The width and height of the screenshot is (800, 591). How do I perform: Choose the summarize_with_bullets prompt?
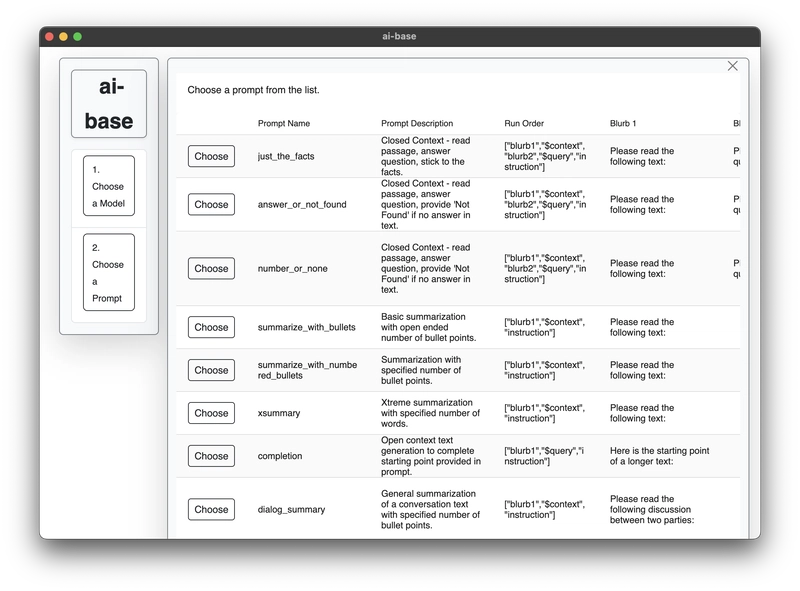[x=211, y=327]
